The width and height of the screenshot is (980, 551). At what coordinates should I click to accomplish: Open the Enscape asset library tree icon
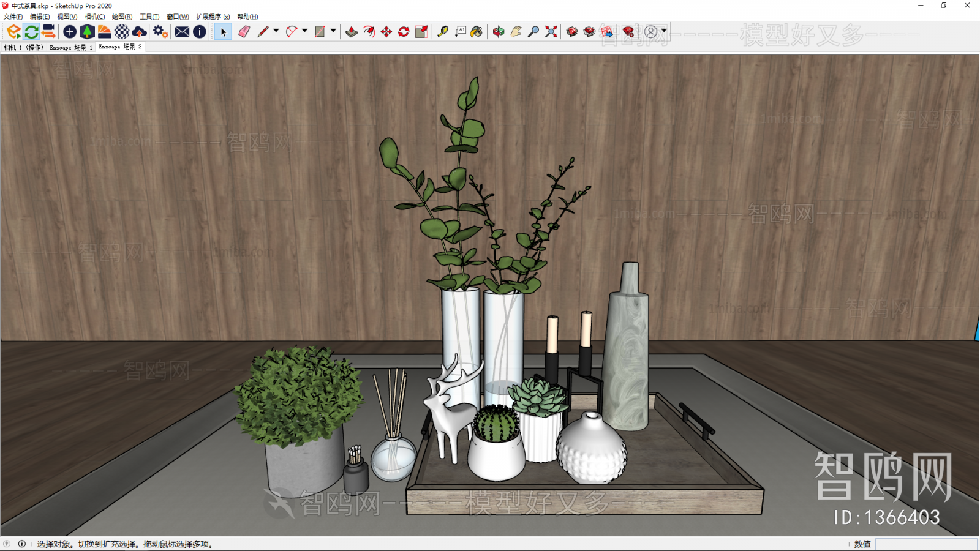(x=87, y=32)
